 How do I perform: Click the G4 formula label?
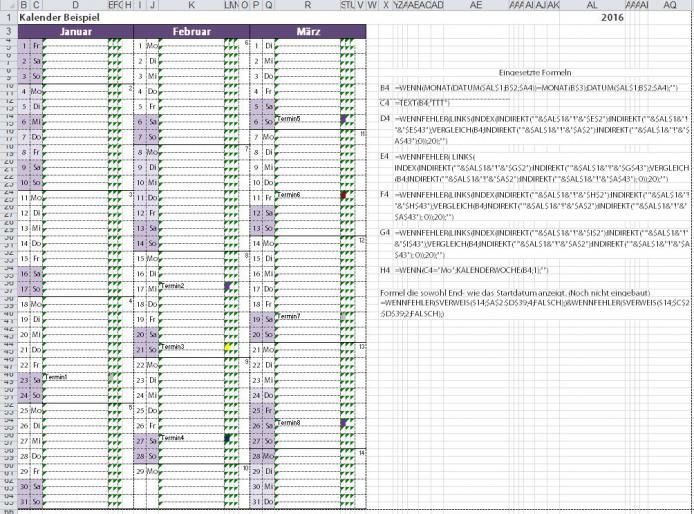click(385, 232)
